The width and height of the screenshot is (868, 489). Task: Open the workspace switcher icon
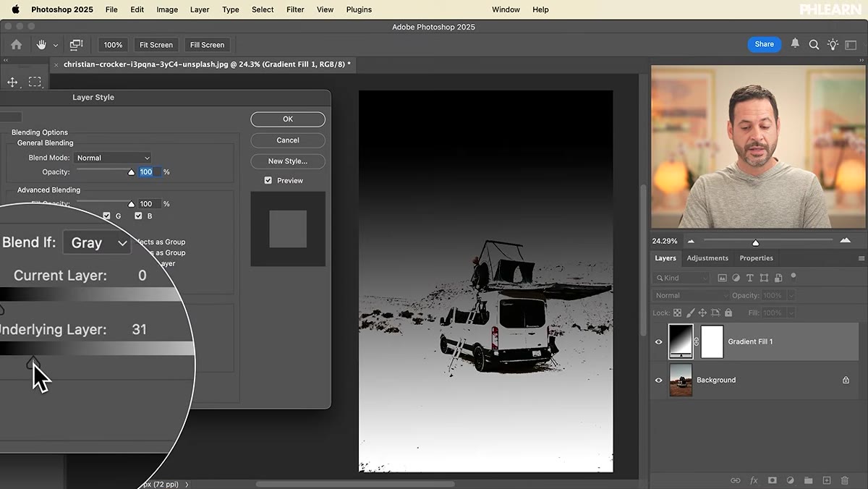(851, 45)
